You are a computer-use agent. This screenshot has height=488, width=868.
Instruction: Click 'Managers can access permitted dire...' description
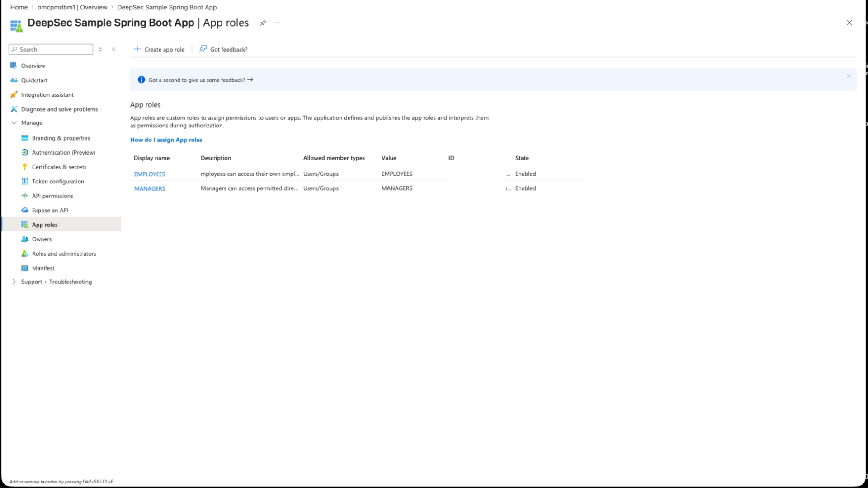tap(249, 188)
